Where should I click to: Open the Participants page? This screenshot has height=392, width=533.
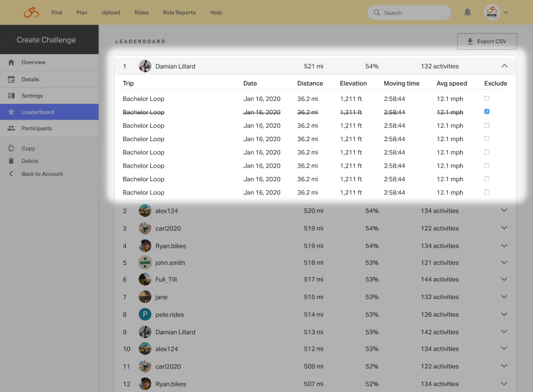tap(49, 128)
